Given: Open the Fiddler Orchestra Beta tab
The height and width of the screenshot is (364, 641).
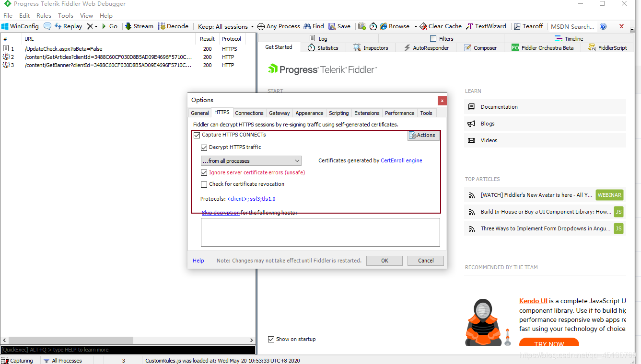Looking at the screenshot, I should click(543, 47).
